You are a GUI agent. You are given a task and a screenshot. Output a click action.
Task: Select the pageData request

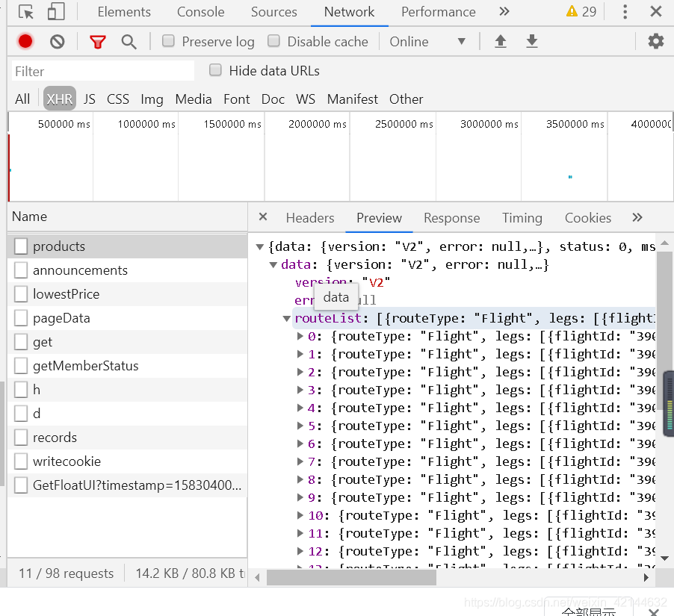click(128, 318)
